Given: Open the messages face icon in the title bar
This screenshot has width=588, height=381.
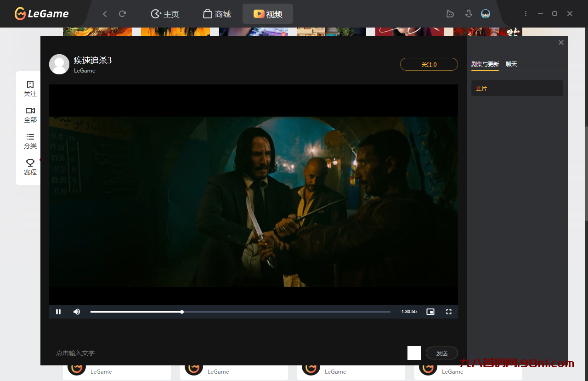Looking at the screenshot, I should pyautogui.click(x=450, y=14).
